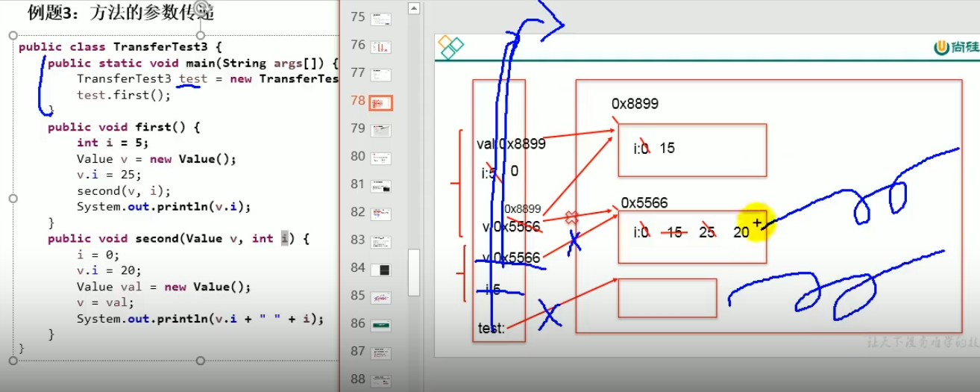980x392 pixels.
Task: Click the slide title 例题3 text
Action: [119, 12]
